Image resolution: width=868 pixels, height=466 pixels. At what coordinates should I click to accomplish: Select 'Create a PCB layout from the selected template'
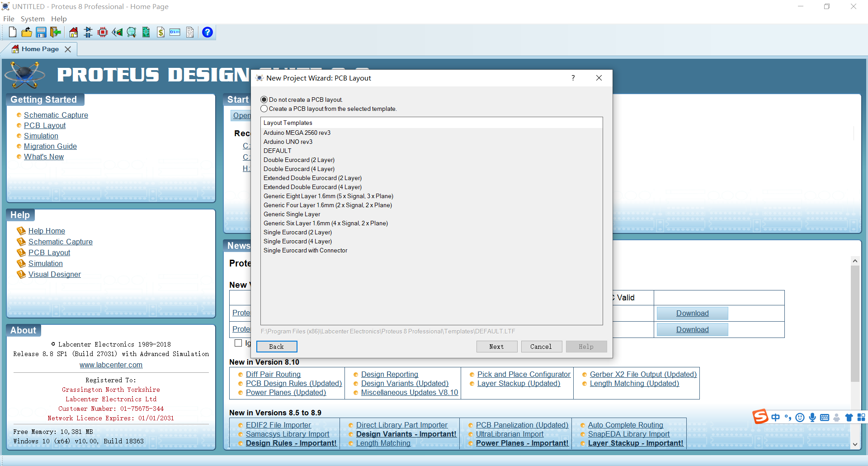click(264, 109)
